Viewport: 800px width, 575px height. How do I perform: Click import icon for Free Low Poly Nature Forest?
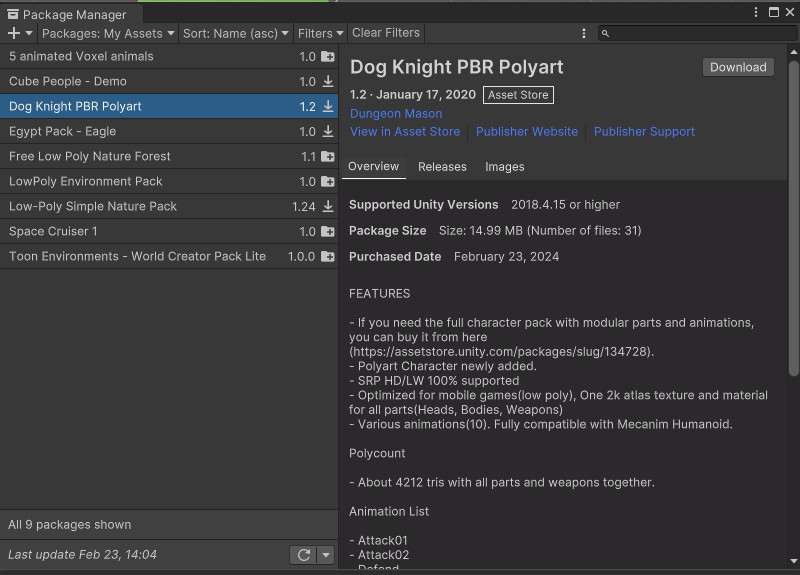[328, 157]
